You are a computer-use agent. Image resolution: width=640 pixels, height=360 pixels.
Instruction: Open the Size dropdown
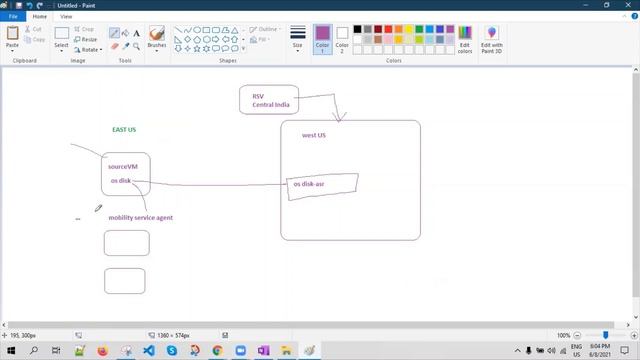(x=298, y=39)
